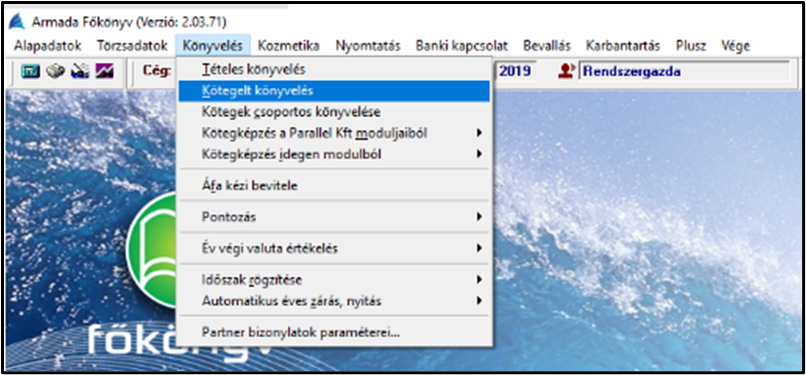
Task: Open the Kozmetika menu
Action: point(288,46)
